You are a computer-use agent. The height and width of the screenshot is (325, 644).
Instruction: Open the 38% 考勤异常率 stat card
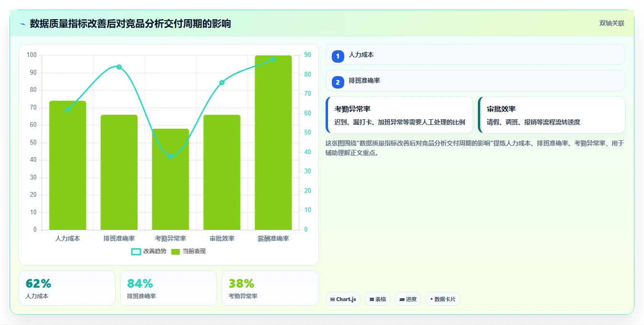[270, 288]
